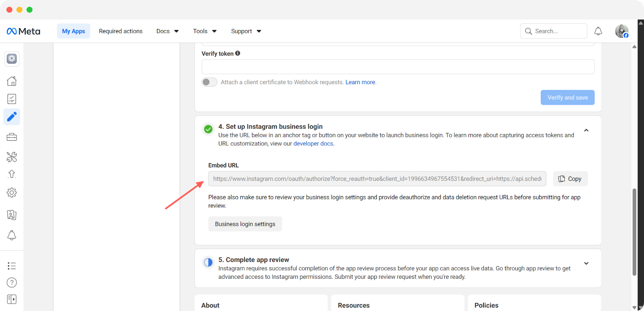644x311 pixels.
Task: Click the About card heading
Action: (210, 305)
